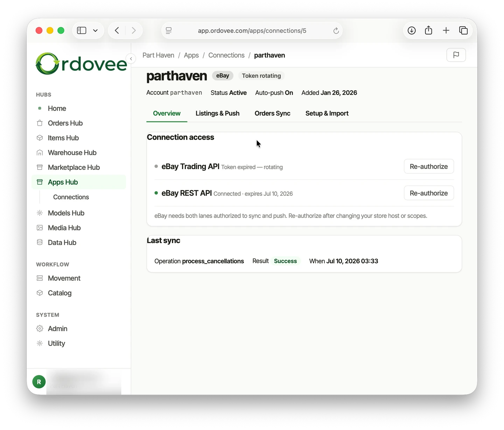Click the Auto-push On text
Image resolution: width=504 pixels, height=430 pixels.
coord(274,93)
